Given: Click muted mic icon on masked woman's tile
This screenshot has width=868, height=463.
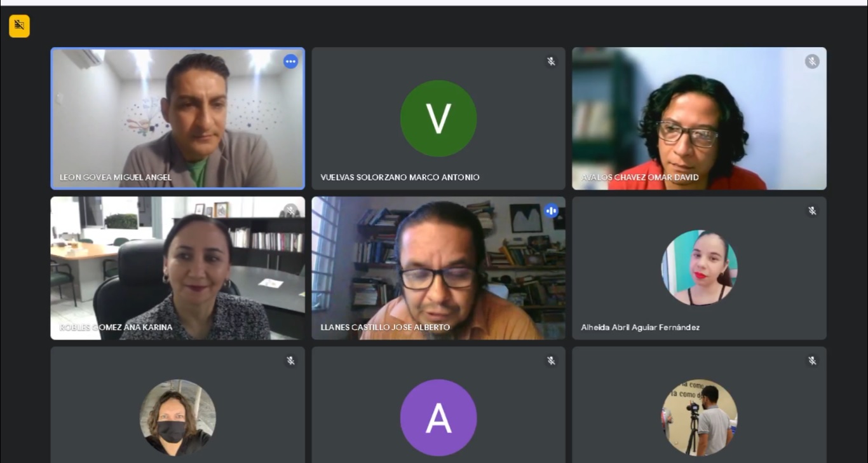Looking at the screenshot, I should pyautogui.click(x=290, y=361).
